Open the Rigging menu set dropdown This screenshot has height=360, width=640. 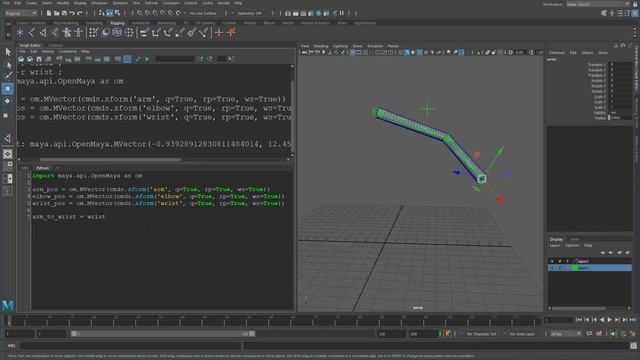(x=21, y=13)
